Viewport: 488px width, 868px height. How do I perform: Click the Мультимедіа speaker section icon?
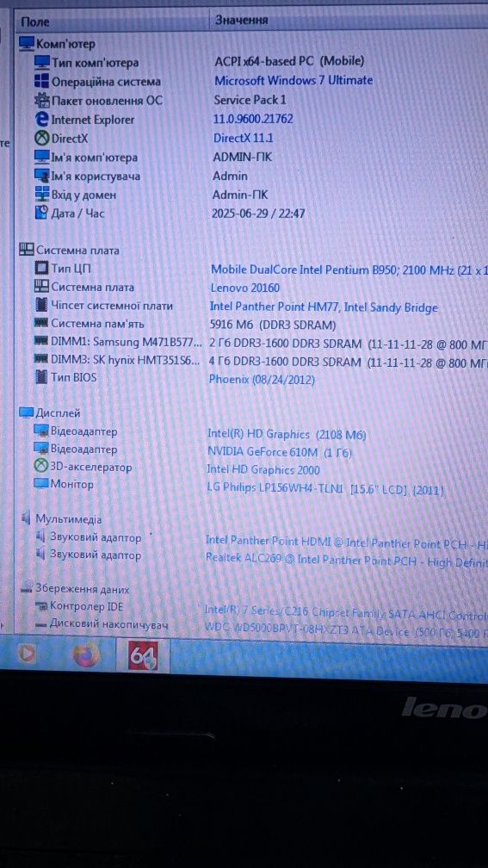coord(26,518)
